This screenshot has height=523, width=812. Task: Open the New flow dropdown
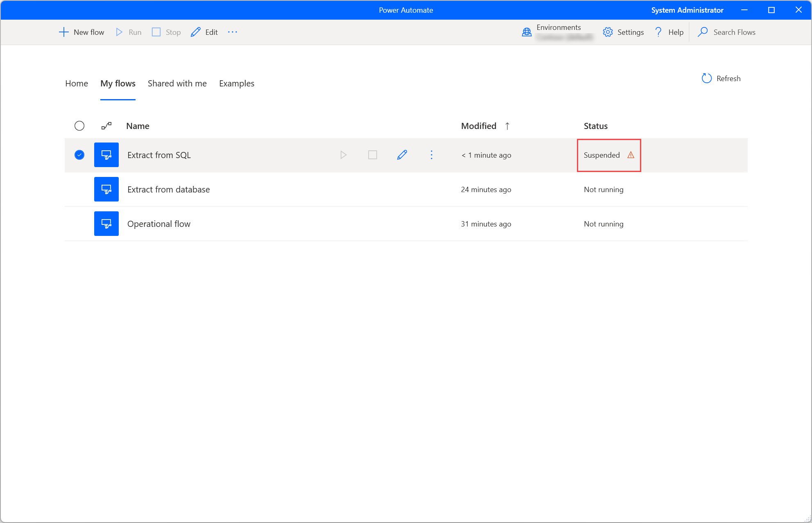(x=81, y=32)
